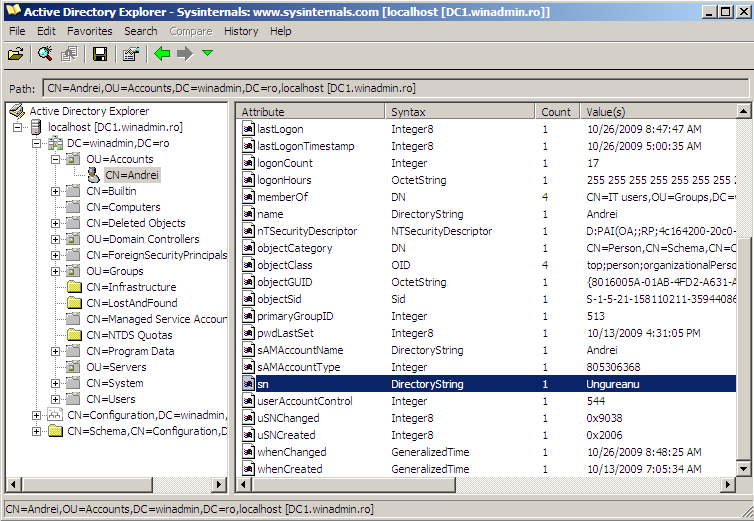Click the Active Directory Explorer root icon
Image resolution: width=754 pixels, height=521 pixels.
point(17,111)
